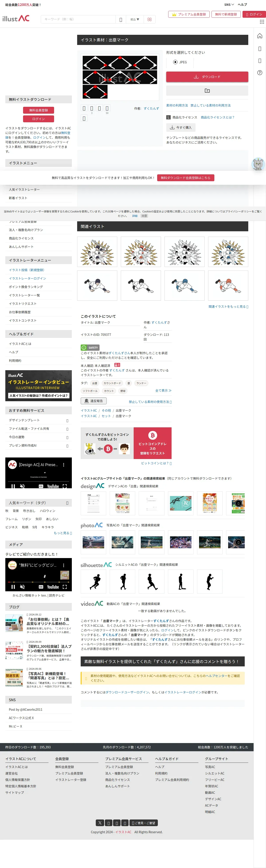Enter fullscreen on the Design AC video
This screenshot has width=266, height=868.
(x=65, y=486)
